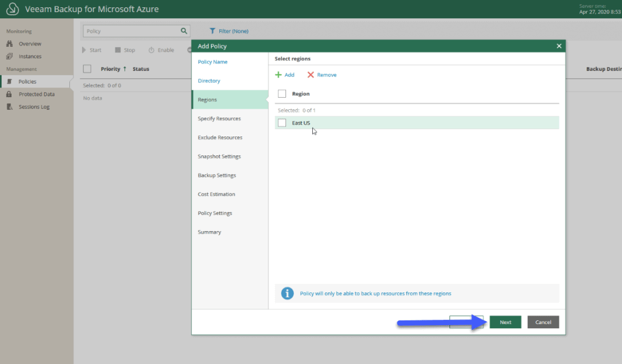The height and width of the screenshot is (364, 622).
Task: Open Exclude Resources step
Action: click(x=220, y=138)
